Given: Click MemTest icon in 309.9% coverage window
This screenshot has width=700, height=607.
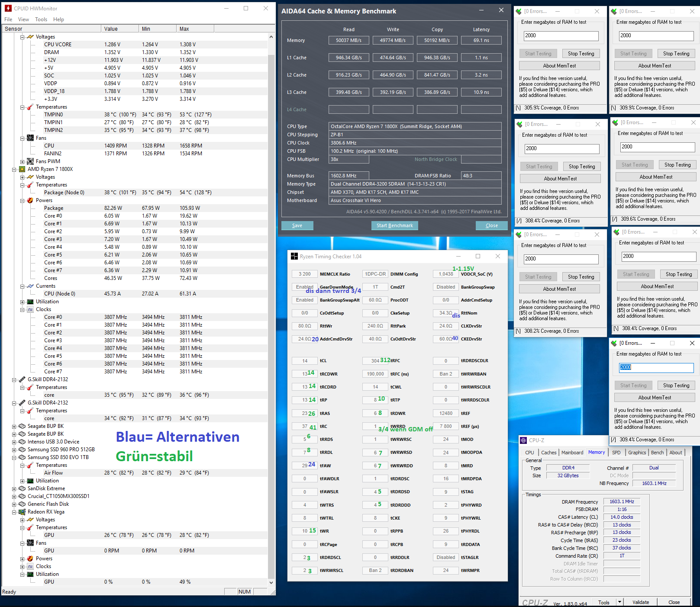Looking at the screenshot, I should 614,11.
